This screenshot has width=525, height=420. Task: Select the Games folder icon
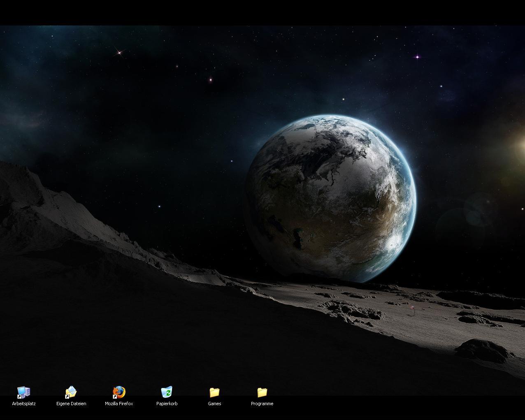(214, 392)
